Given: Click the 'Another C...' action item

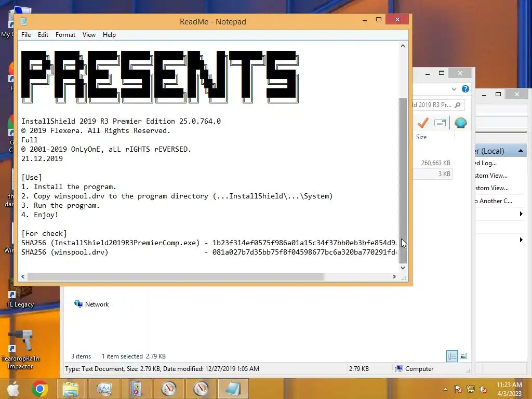Looking at the screenshot, I should [x=494, y=201].
